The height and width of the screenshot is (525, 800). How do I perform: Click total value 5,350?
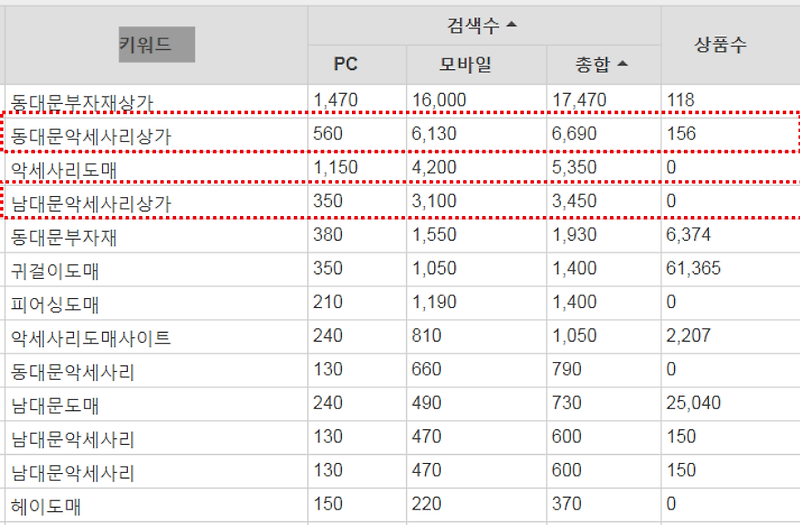pyautogui.click(x=574, y=167)
